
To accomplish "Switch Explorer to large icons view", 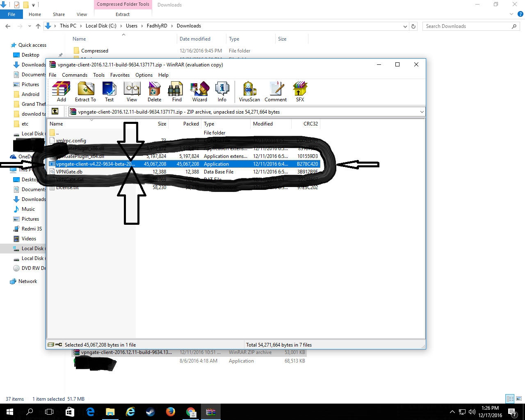I will click(519, 399).
